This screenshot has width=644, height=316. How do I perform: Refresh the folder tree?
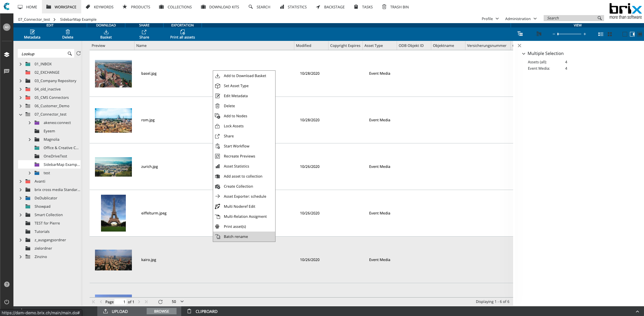click(x=79, y=53)
